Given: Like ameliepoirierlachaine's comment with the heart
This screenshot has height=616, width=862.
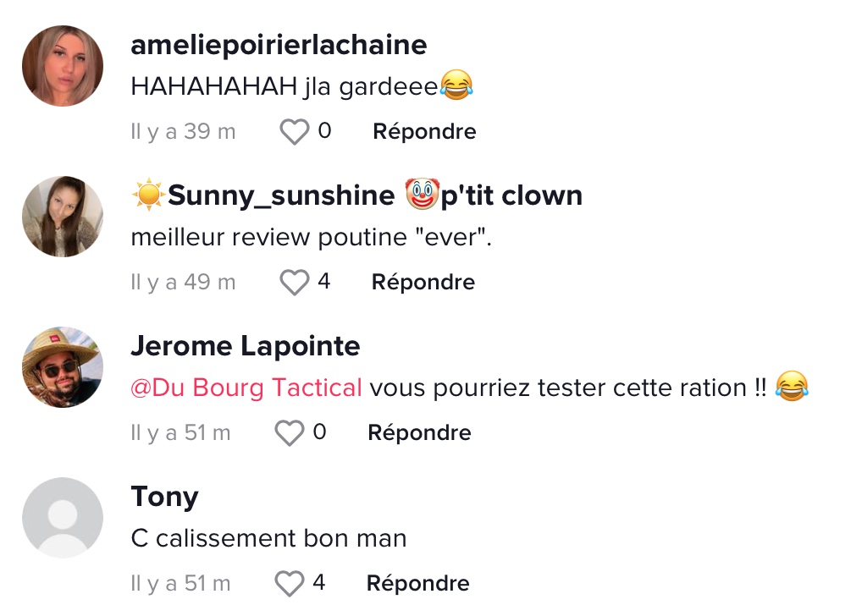Looking at the screenshot, I should tap(294, 132).
